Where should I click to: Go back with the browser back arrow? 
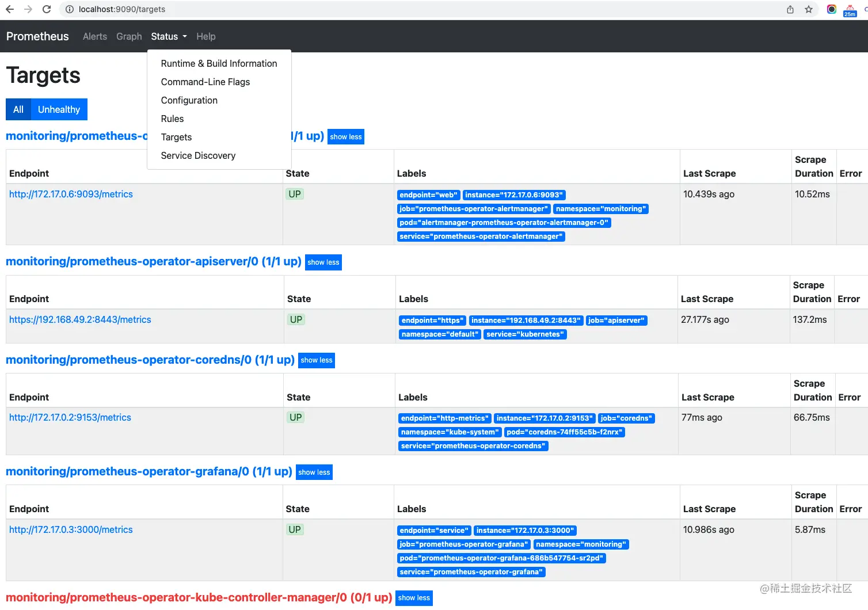click(x=10, y=9)
